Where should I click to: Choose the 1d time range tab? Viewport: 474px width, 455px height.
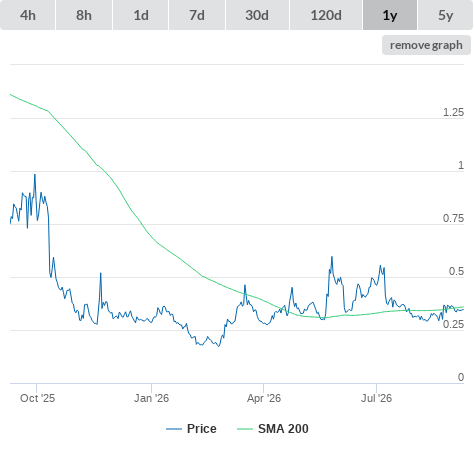point(141,15)
